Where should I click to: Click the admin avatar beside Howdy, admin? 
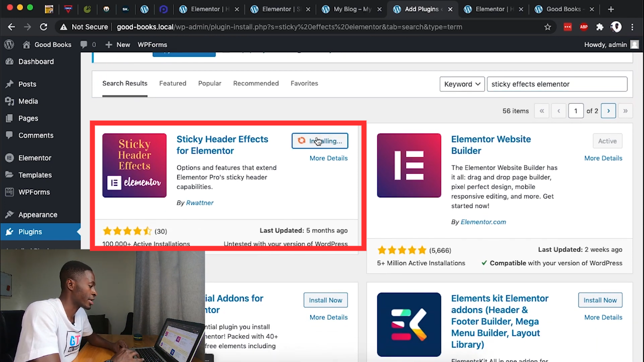coord(635,44)
